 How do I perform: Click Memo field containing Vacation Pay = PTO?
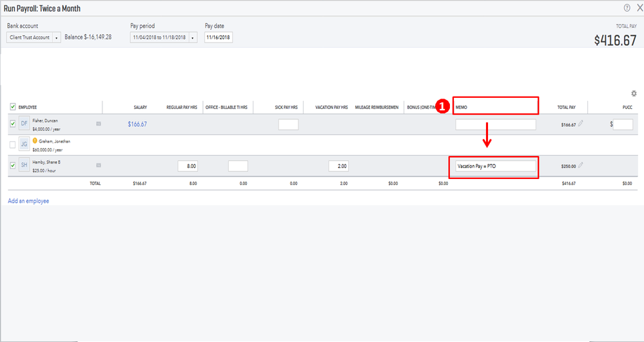click(496, 166)
